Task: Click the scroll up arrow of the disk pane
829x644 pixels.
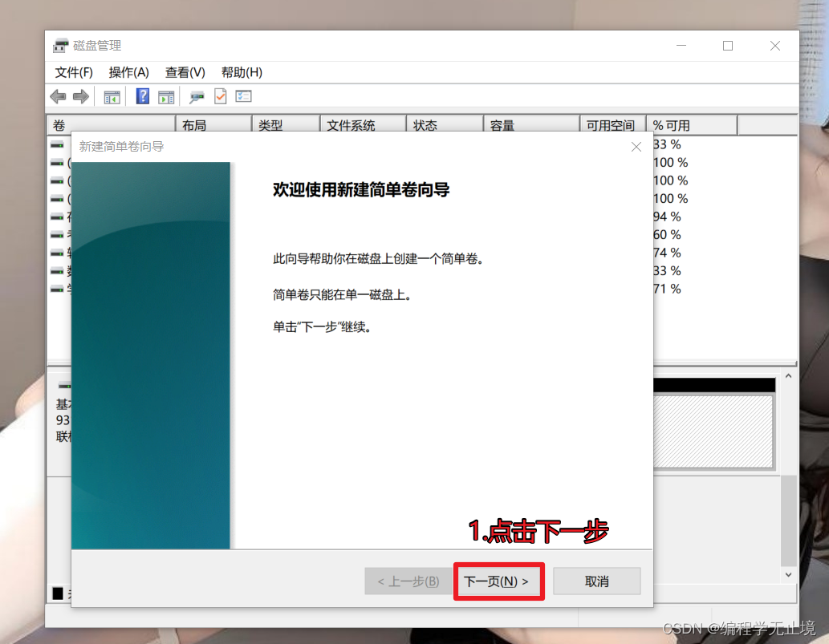Action: tap(788, 376)
